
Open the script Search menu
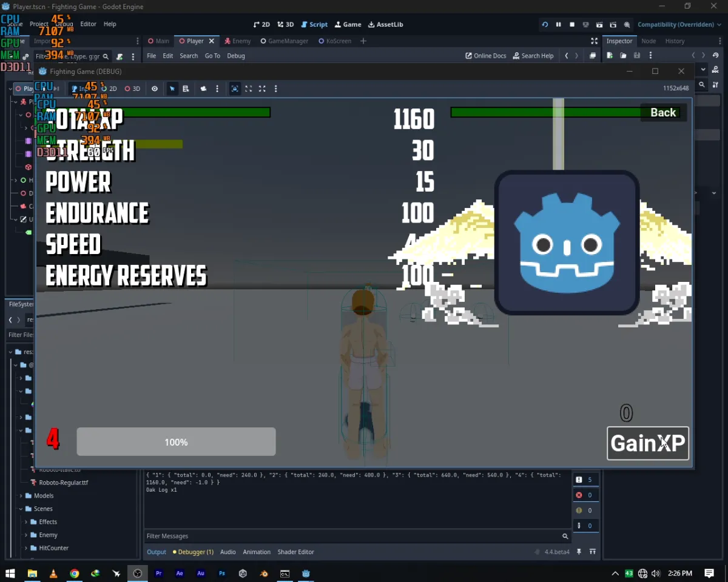[x=189, y=56]
